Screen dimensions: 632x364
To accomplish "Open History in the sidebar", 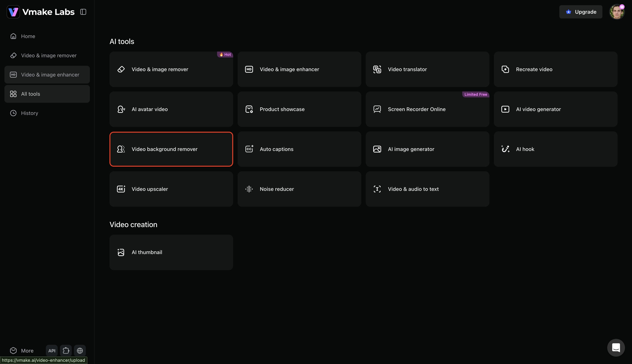I will pos(47,113).
